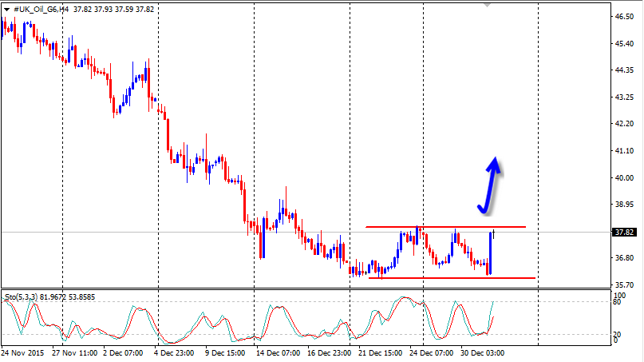
Task: Click the 38.95 price axis label
Action: 624,205
